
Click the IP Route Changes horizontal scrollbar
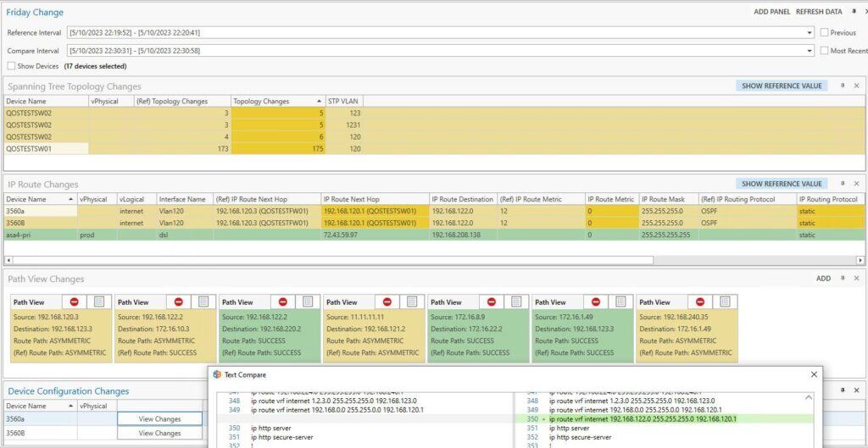[x=424, y=259]
